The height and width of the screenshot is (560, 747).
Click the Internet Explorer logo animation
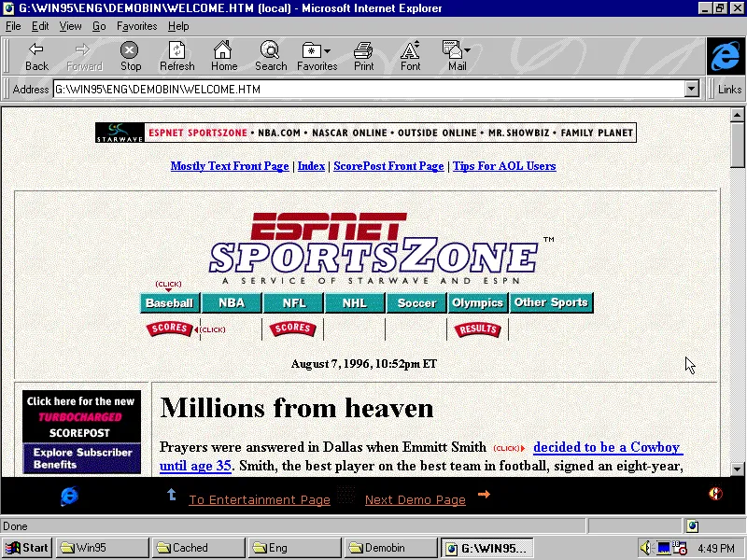724,57
